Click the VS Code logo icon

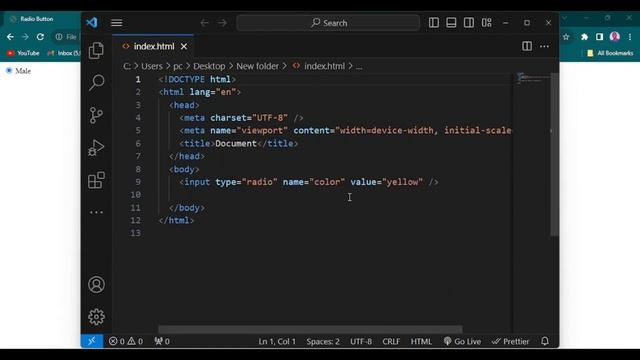pos(92,22)
